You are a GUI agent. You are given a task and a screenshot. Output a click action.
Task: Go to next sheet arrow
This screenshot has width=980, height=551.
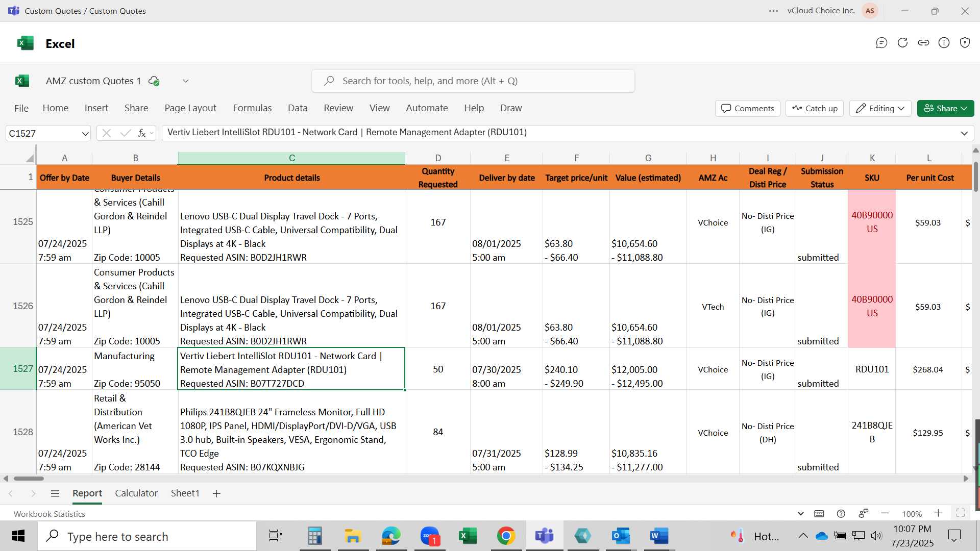pos(33,493)
